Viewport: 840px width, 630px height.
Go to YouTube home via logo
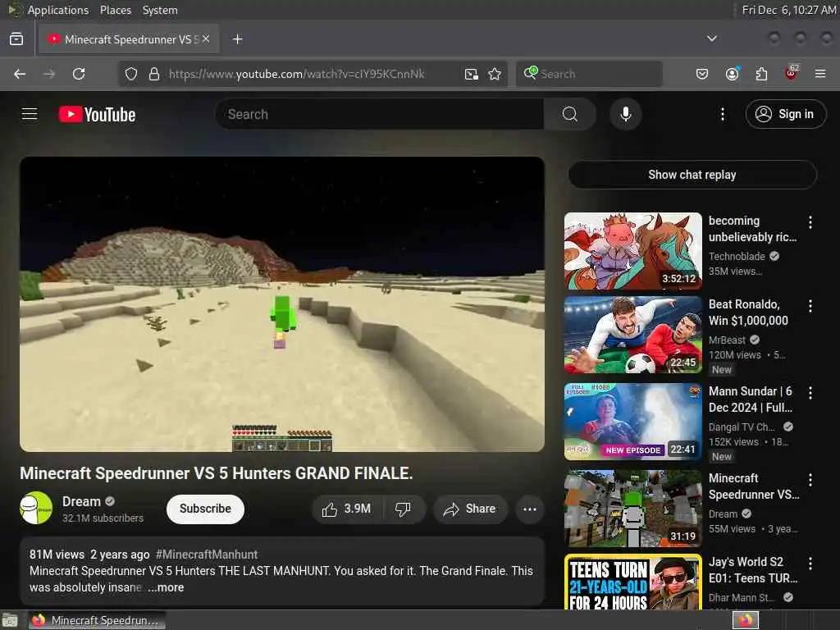[x=97, y=114]
